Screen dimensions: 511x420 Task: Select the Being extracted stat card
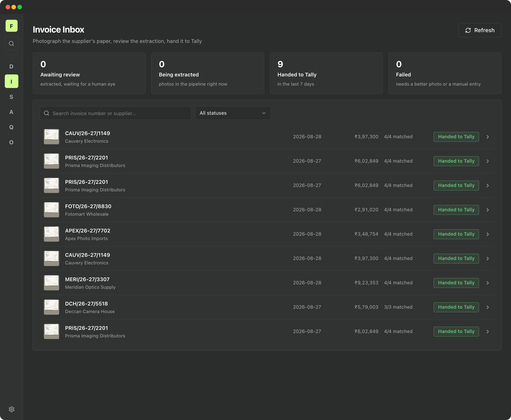point(208,73)
